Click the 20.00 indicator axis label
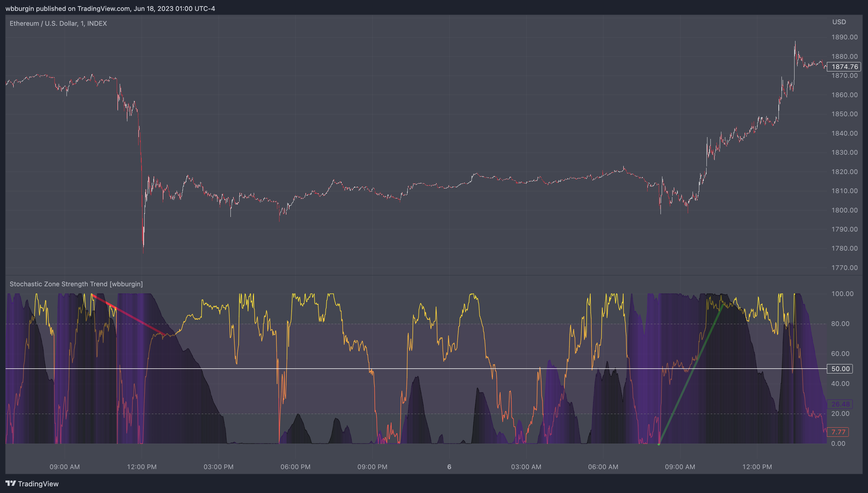Viewport: 868px width, 493px height. point(840,413)
